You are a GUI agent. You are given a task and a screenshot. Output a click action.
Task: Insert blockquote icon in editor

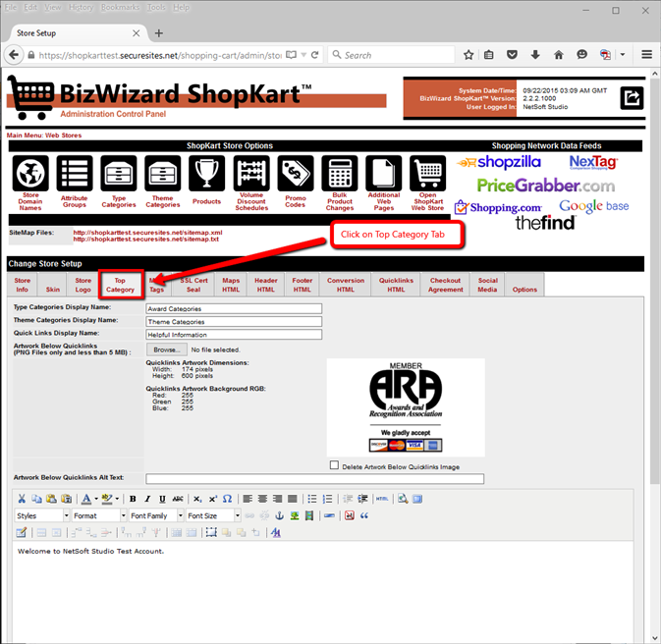pos(364,515)
